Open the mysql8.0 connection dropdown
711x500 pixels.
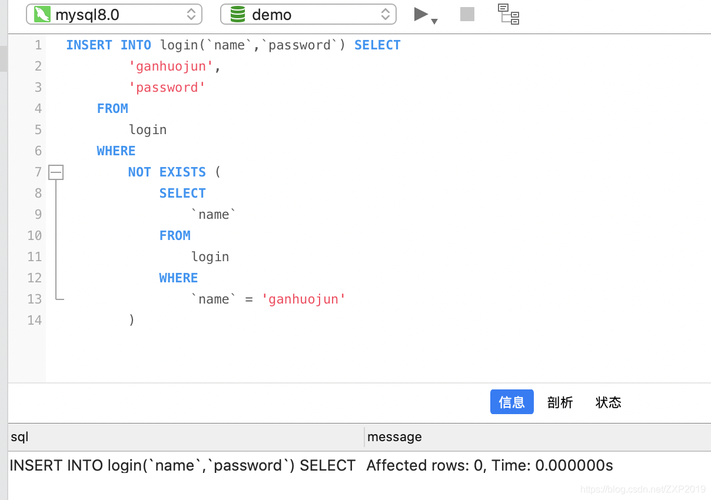tap(114, 15)
